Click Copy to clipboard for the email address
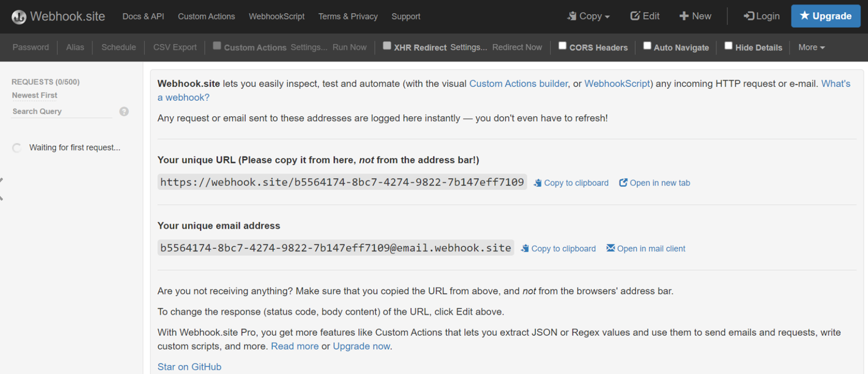The width and height of the screenshot is (868, 374). click(558, 249)
